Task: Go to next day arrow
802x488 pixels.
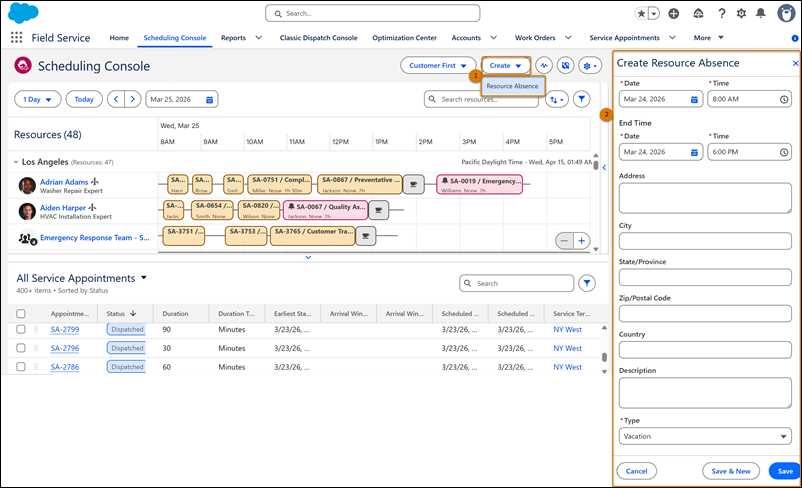Action: [133, 99]
